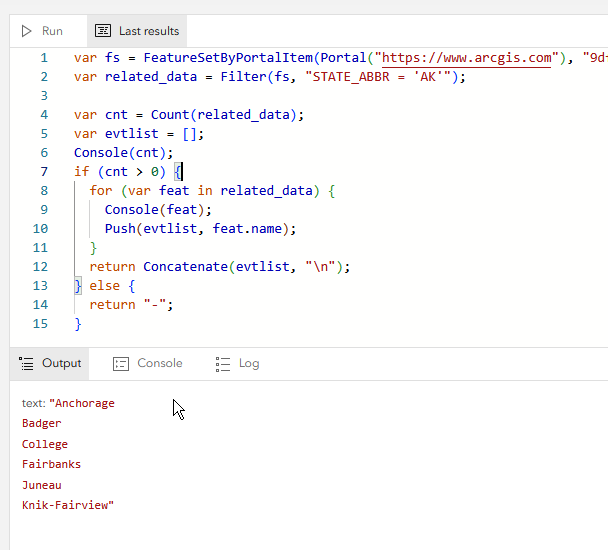This screenshot has height=550, width=608.
Task: Click the return "-" statement
Action: pyautogui.click(x=131, y=305)
